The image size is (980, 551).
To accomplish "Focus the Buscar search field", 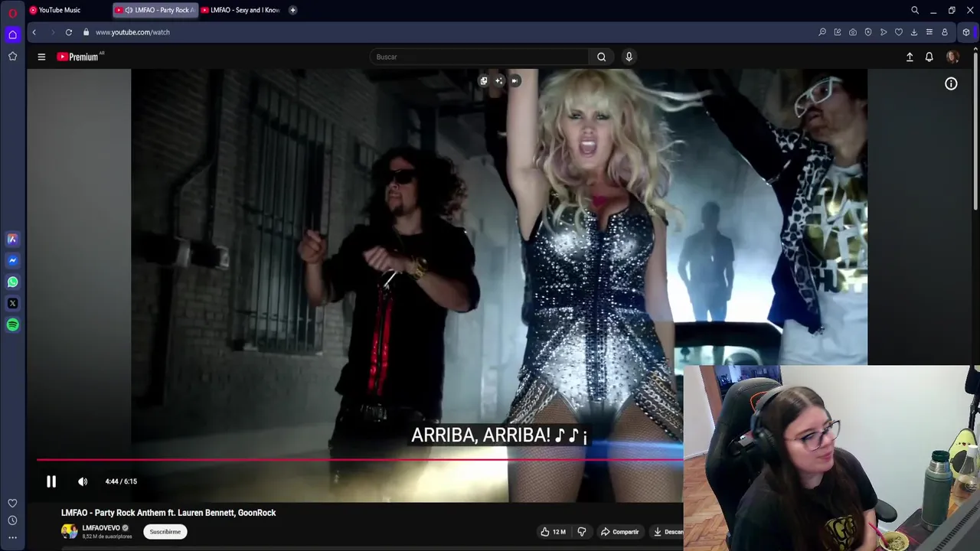I will click(479, 57).
